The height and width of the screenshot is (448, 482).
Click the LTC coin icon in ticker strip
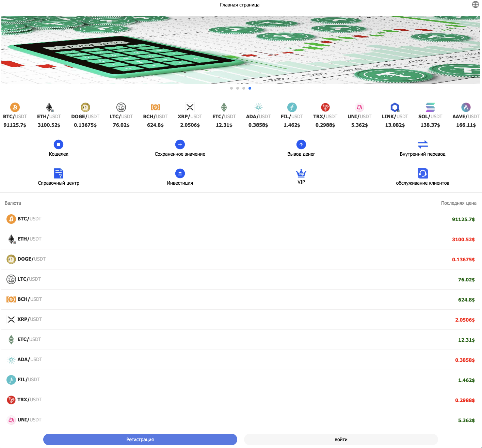[x=121, y=107]
